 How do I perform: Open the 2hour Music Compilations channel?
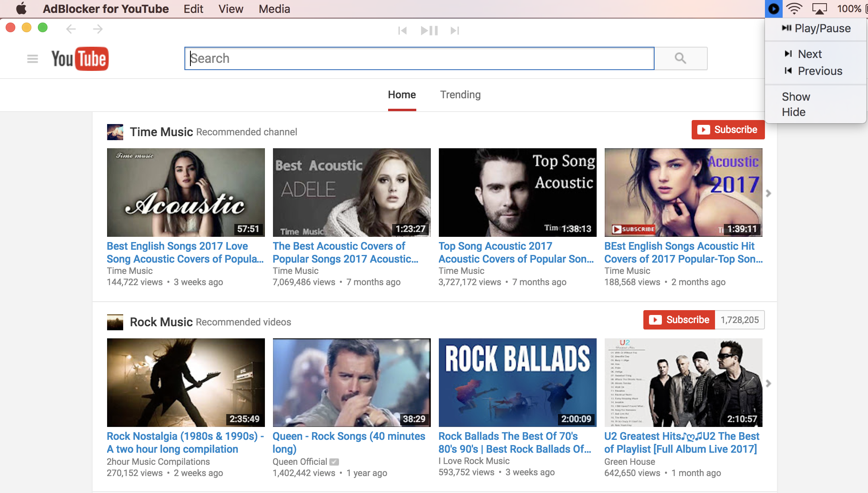click(x=158, y=462)
